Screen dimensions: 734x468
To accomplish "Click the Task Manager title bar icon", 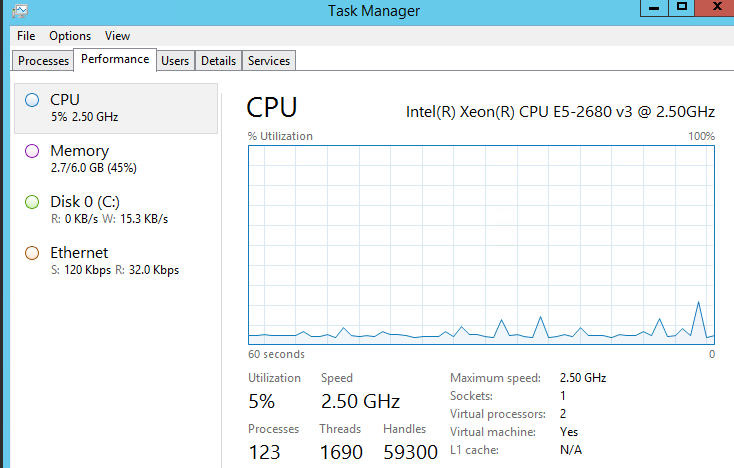I will pyautogui.click(x=20, y=11).
